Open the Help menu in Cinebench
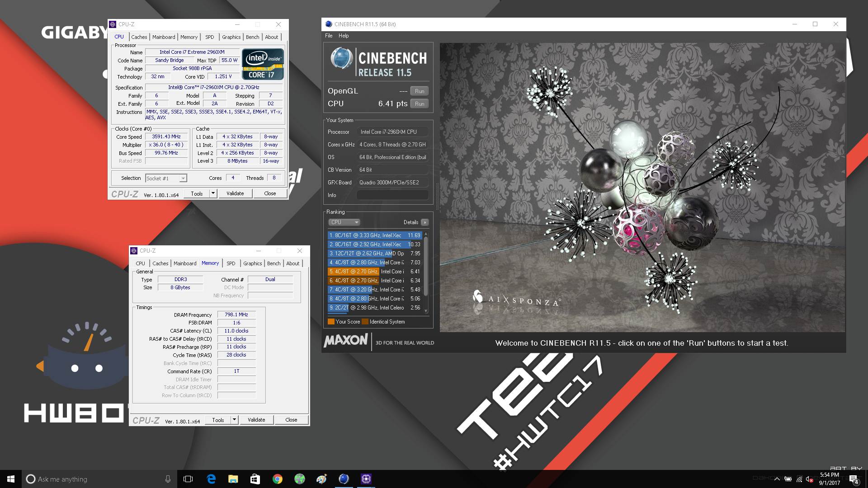 [344, 36]
